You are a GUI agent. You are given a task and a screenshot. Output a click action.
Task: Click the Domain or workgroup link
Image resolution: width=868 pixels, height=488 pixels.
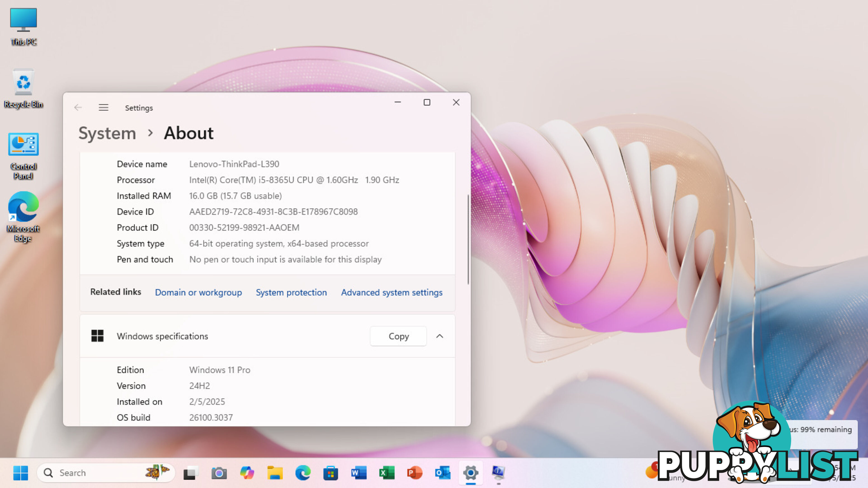point(198,292)
